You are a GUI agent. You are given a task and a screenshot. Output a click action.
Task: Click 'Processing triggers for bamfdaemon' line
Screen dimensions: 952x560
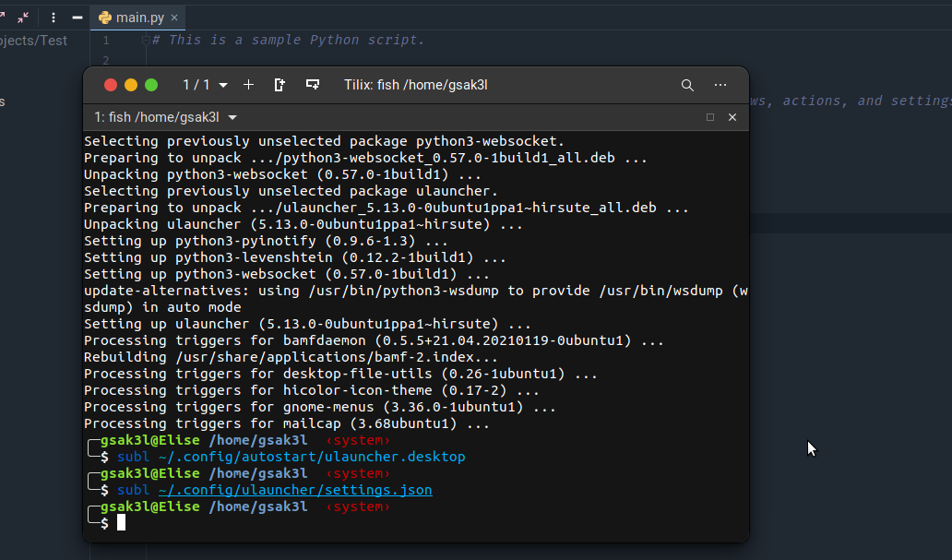tap(374, 340)
